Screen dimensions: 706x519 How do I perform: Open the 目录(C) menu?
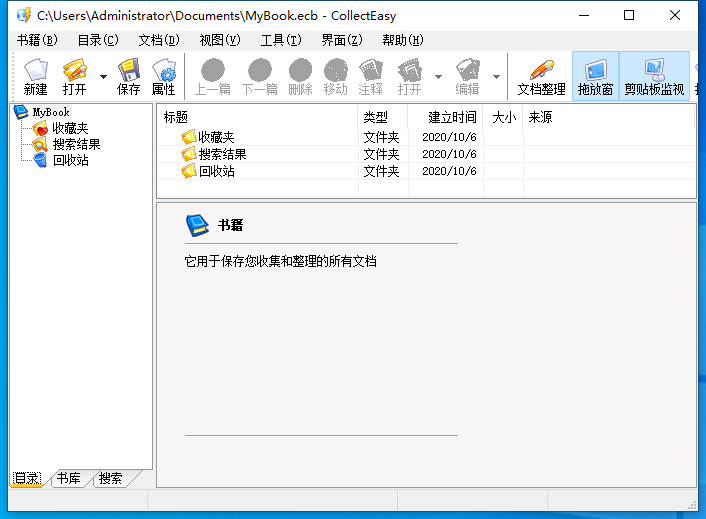point(98,40)
